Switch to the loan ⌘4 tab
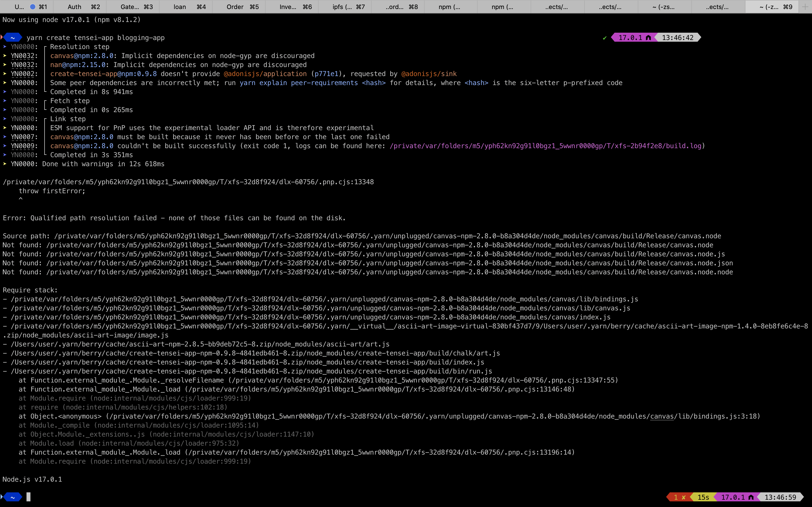 click(186, 7)
